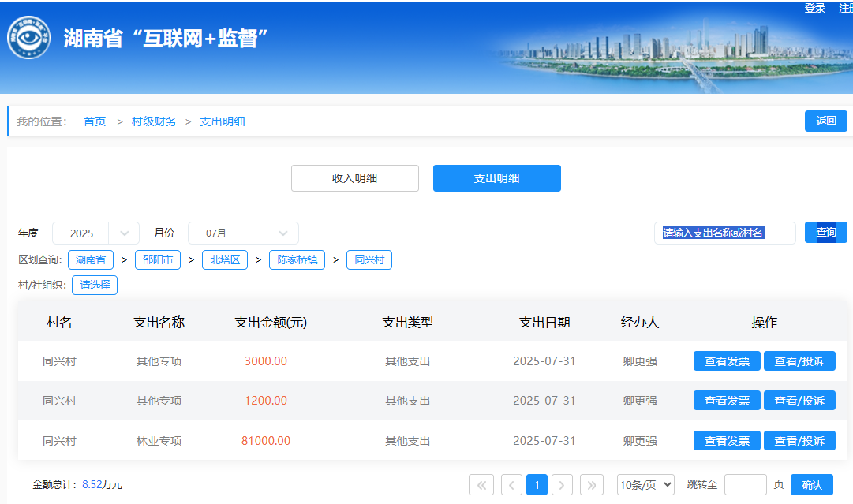Go to next page arrow
Viewport: 853px width, 504px height.
point(562,485)
